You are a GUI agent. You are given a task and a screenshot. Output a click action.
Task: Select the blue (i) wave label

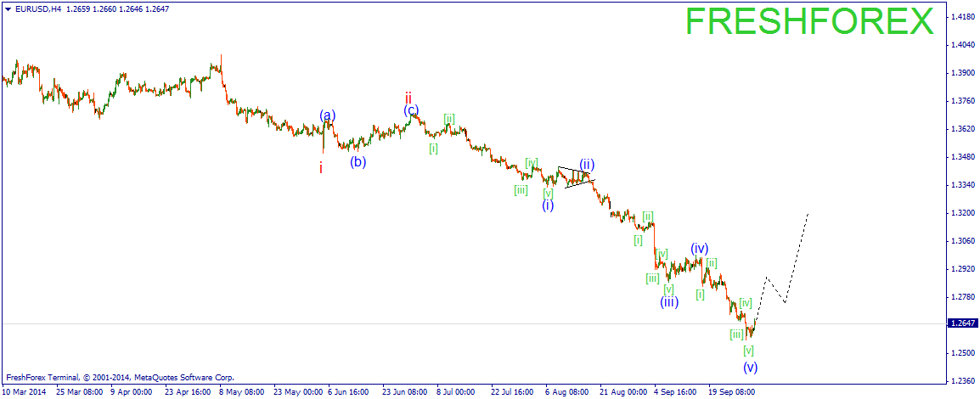(x=548, y=205)
